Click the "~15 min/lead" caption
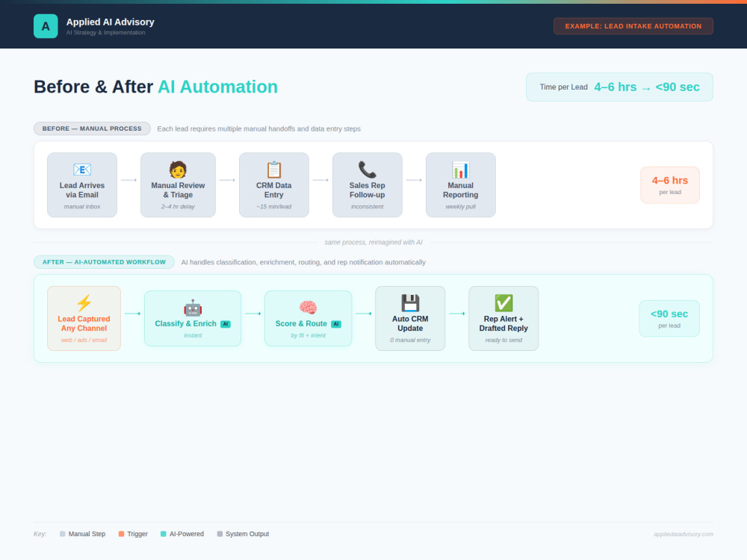Screen dimensions: 747x560 click(x=274, y=207)
